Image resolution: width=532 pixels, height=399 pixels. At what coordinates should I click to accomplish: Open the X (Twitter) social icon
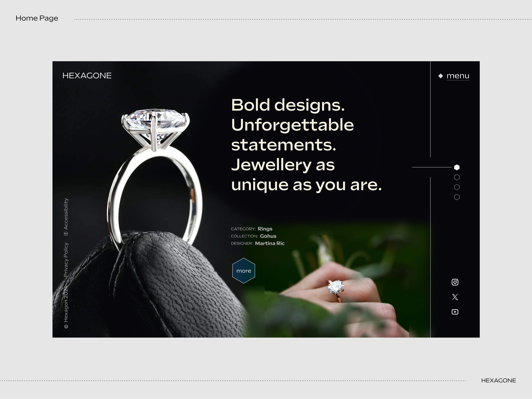[455, 297]
